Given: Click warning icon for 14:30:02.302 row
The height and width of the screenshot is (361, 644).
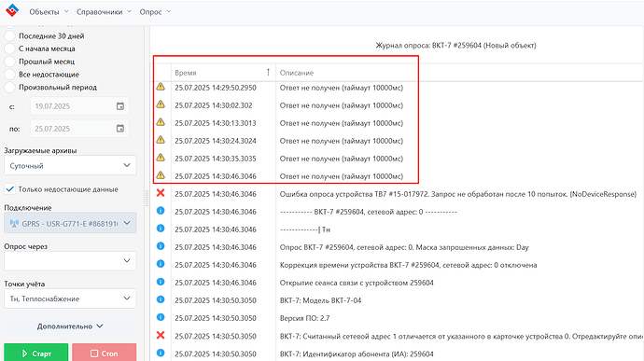Looking at the screenshot, I should point(161,104).
